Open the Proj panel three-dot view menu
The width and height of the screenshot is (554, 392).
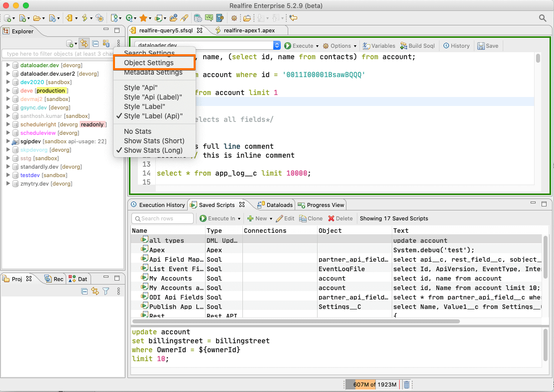pos(118,291)
